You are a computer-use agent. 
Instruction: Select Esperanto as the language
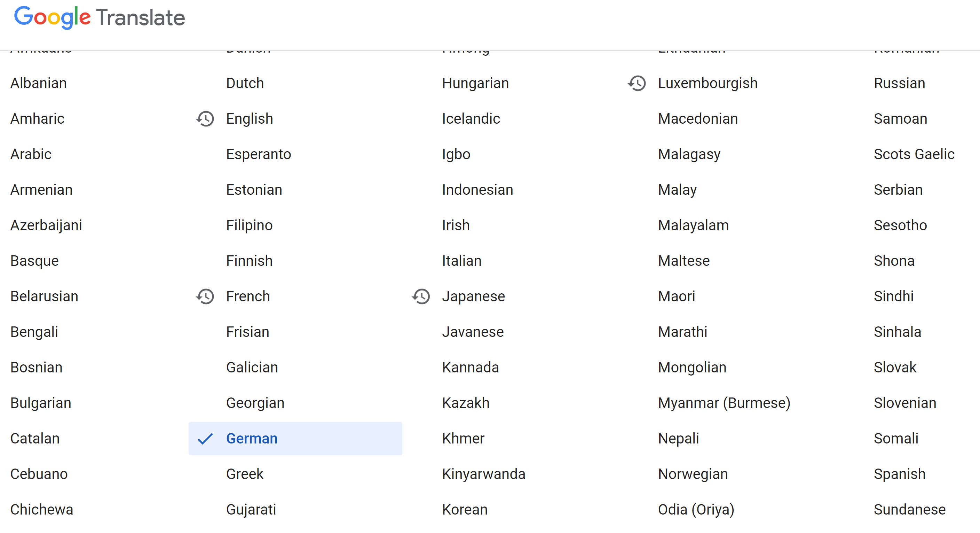click(x=258, y=154)
